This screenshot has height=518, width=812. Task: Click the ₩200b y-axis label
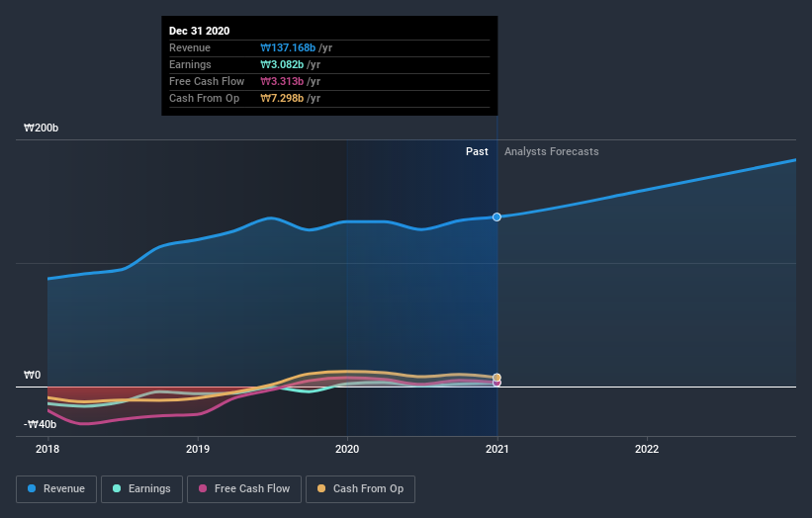click(41, 128)
